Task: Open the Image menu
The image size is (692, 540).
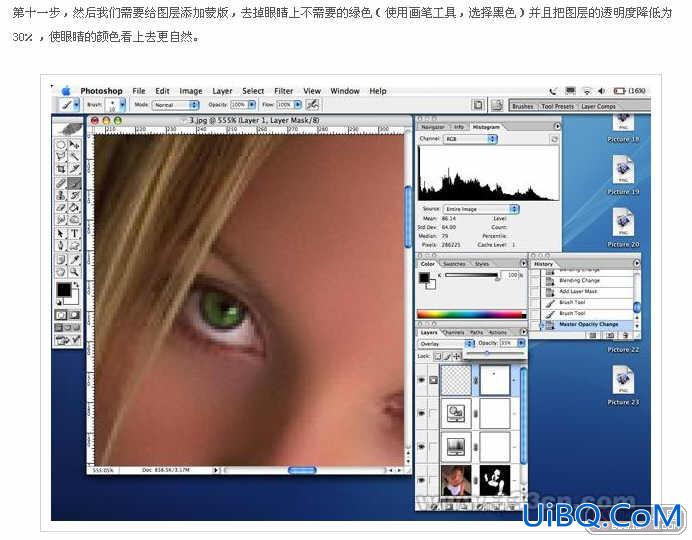Action: (x=191, y=91)
